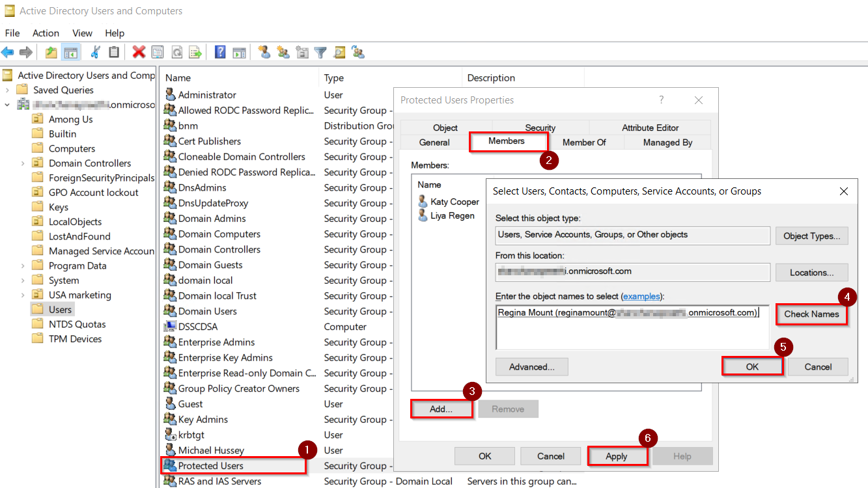
Task: Click the Find objects toolbar icon
Action: click(x=339, y=53)
